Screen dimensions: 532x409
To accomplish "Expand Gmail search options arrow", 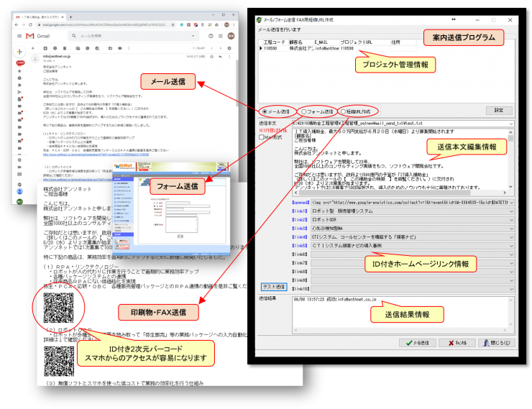I will (193, 36).
